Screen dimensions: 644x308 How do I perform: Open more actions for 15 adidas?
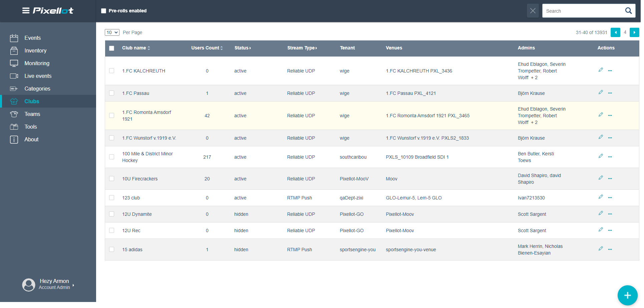point(610,250)
